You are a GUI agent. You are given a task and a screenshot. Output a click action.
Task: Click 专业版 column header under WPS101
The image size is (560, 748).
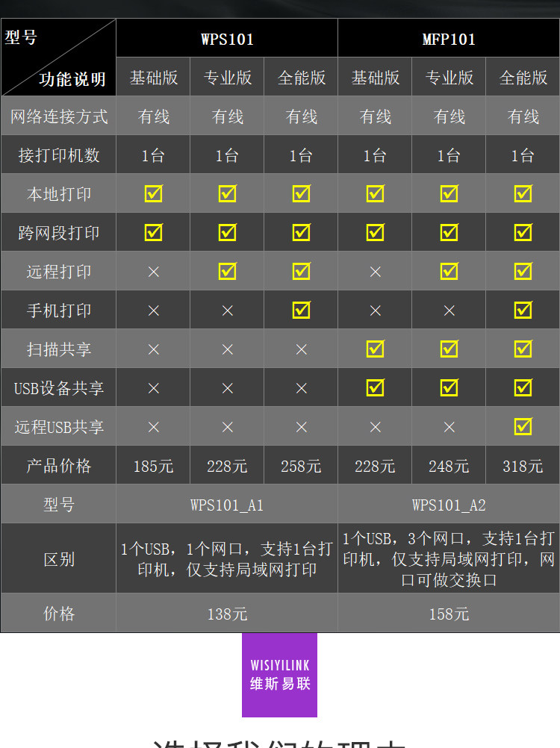pyautogui.click(x=228, y=78)
